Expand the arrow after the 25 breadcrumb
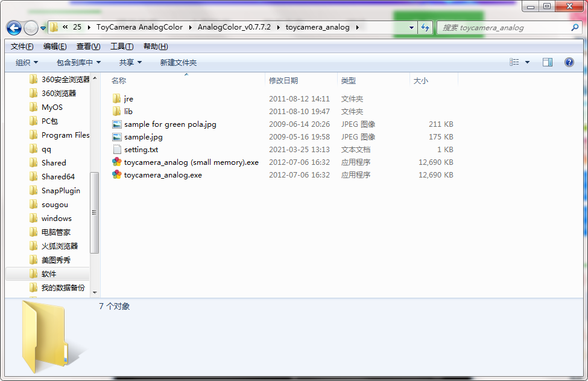This screenshot has height=381, width=588. [89, 27]
